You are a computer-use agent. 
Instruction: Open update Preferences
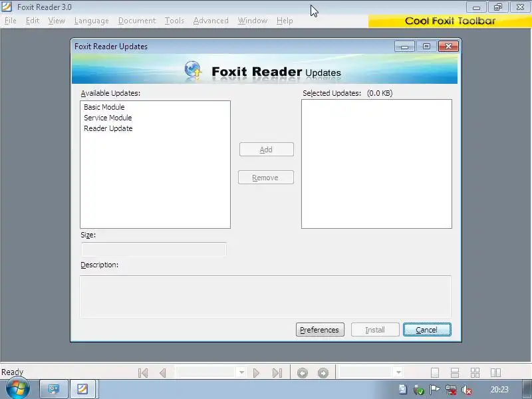point(320,330)
